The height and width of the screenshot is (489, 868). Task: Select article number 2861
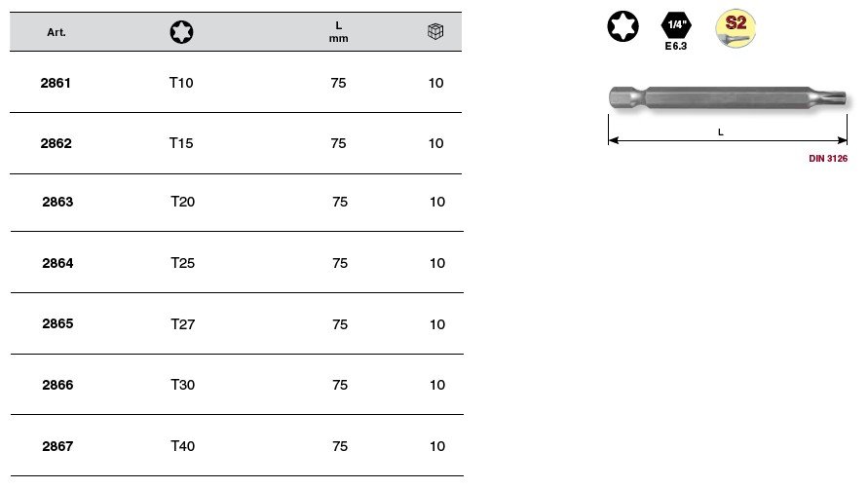(x=57, y=84)
